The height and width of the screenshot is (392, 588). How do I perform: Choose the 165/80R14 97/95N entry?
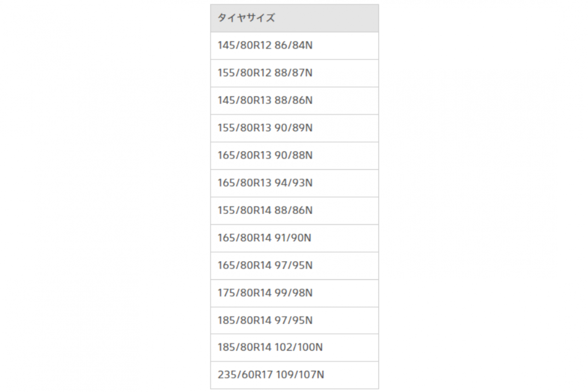[x=294, y=265]
